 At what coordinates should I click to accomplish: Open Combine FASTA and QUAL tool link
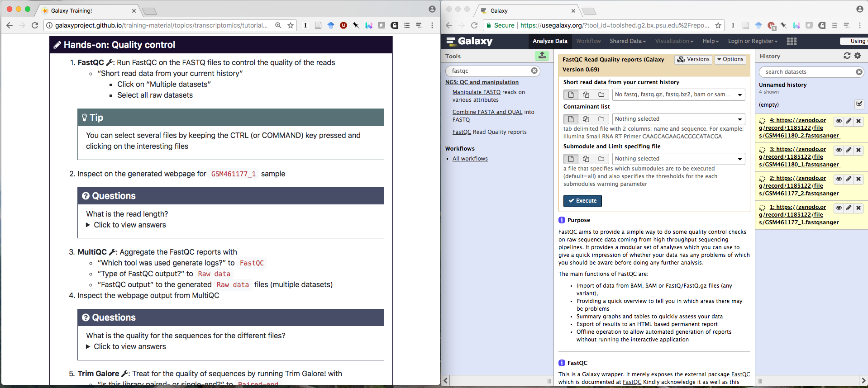pos(487,112)
